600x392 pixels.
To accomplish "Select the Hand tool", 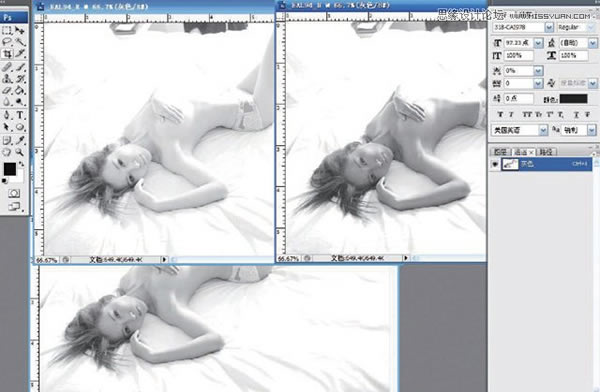I will pos(7,152).
